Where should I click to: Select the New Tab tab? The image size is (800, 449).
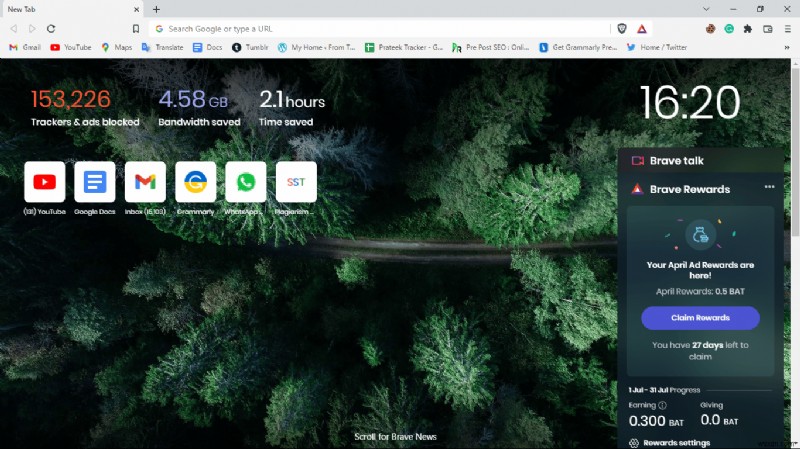tap(71, 9)
